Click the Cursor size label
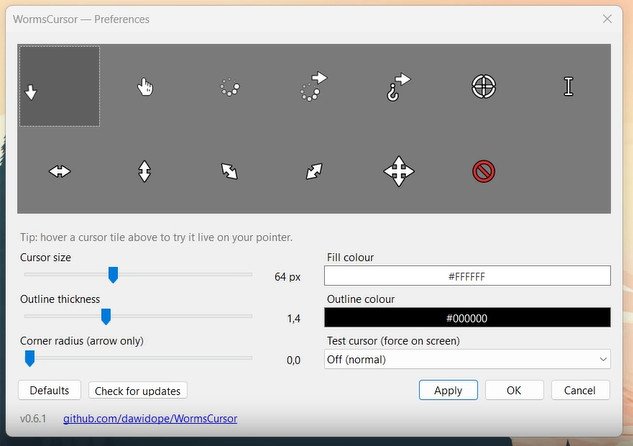 tap(46, 258)
